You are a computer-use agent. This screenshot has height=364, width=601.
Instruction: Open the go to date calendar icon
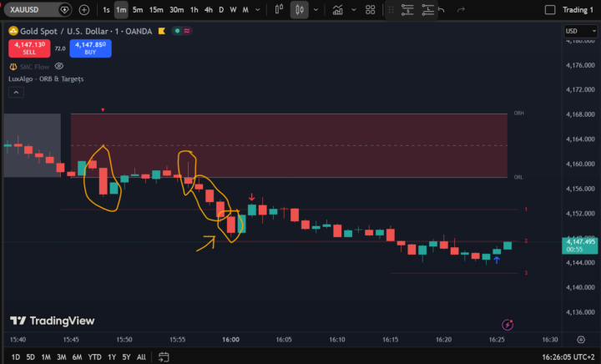164,356
